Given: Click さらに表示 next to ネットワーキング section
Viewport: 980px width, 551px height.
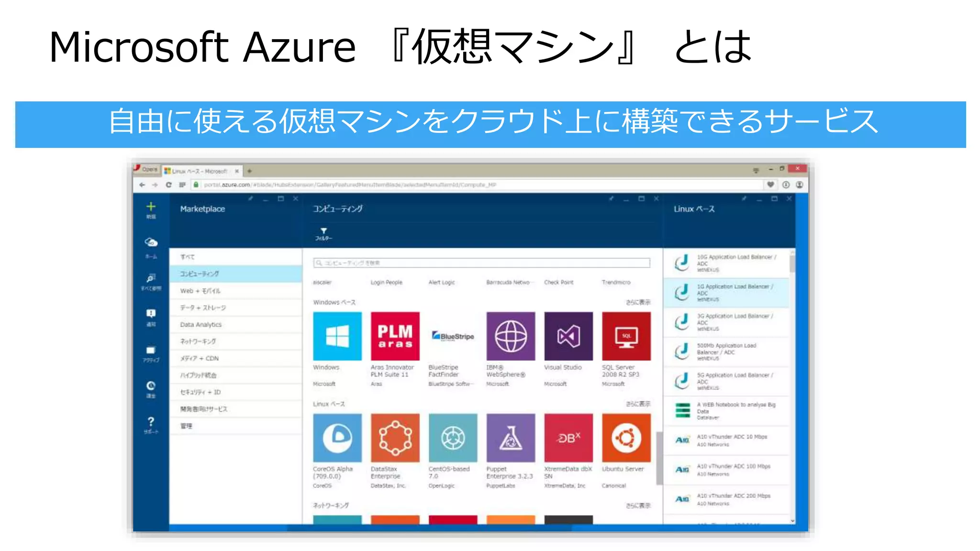Looking at the screenshot, I should (x=638, y=506).
